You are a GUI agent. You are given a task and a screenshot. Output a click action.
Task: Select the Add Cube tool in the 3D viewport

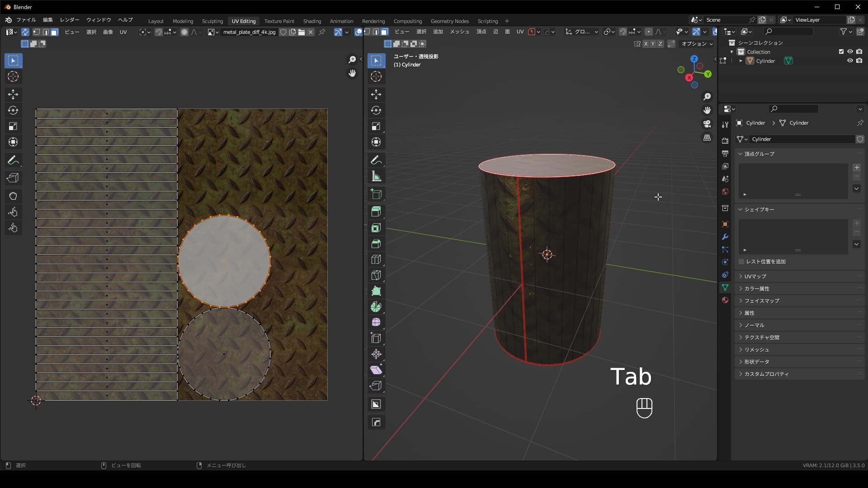(377, 194)
